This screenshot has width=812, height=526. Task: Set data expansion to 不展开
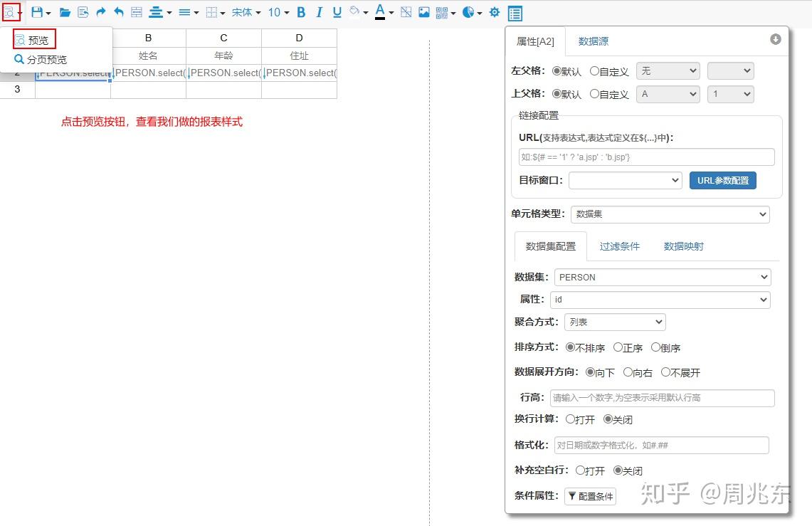coord(665,372)
